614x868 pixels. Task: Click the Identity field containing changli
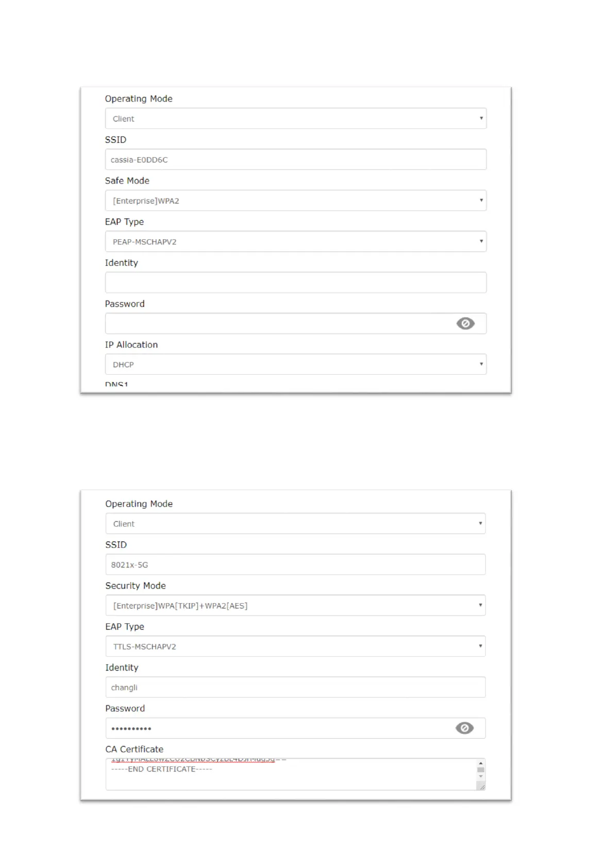(x=295, y=687)
